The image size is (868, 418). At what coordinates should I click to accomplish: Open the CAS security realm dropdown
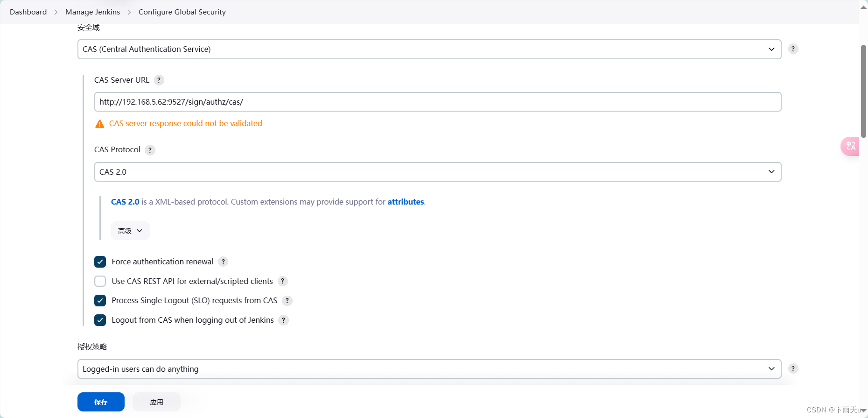429,49
